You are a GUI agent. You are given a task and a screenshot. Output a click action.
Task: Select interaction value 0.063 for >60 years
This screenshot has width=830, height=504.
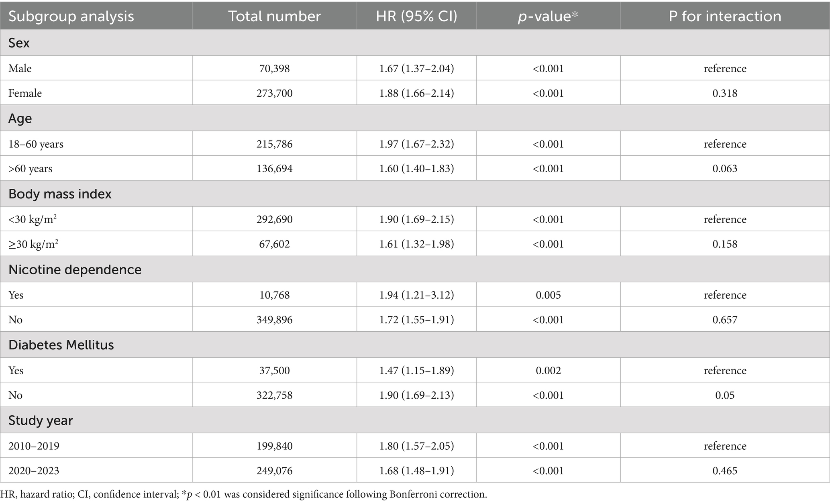(725, 169)
